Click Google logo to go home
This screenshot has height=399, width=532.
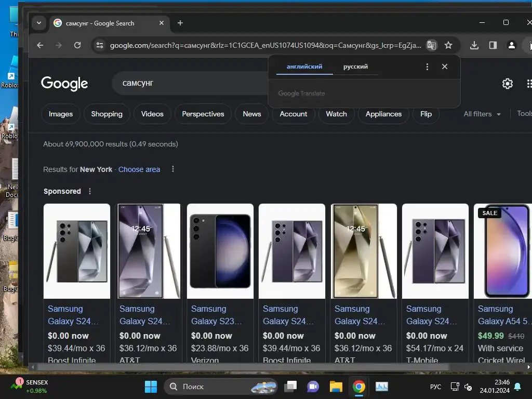click(64, 84)
